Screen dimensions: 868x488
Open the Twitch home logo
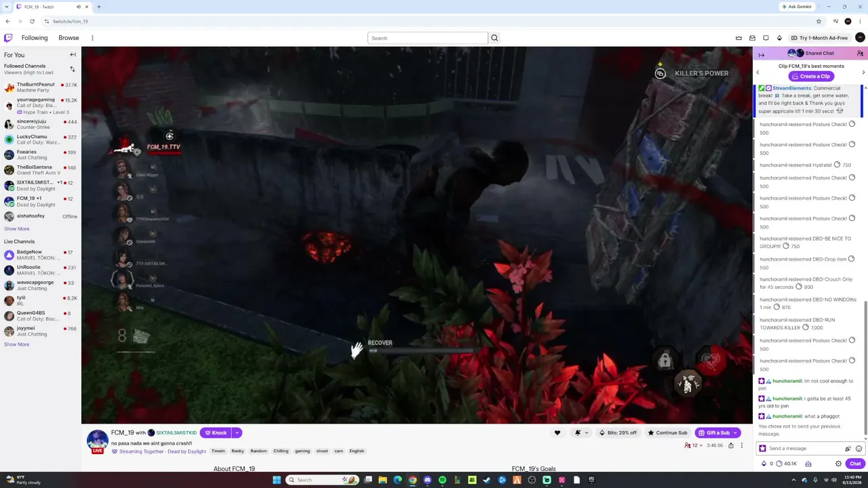pos(8,38)
